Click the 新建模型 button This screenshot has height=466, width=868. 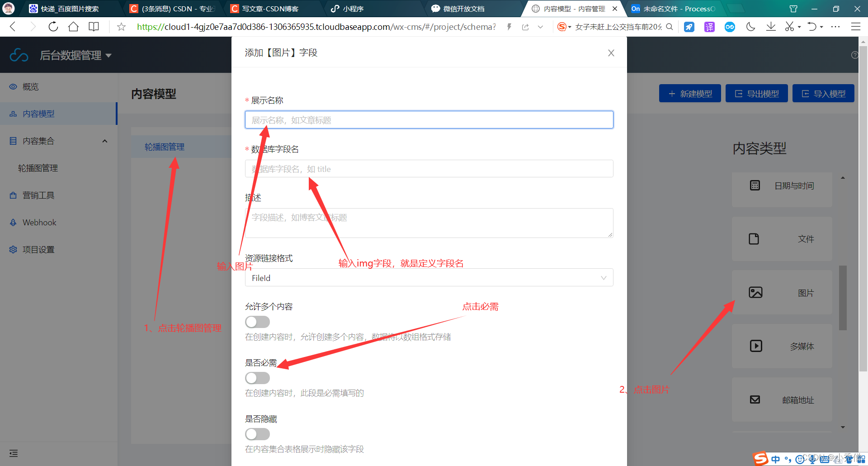click(x=690, y=94)
